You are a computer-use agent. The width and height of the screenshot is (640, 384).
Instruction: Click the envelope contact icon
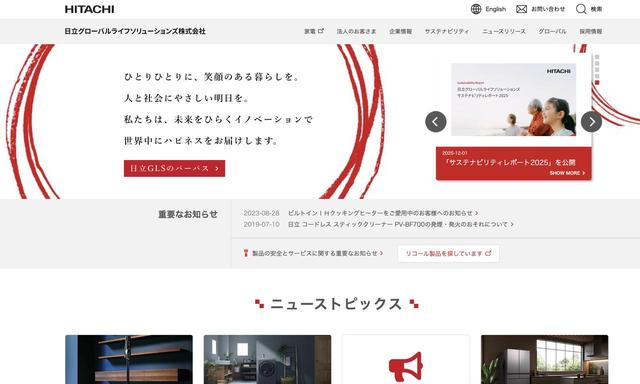click(x=521, y=9)
